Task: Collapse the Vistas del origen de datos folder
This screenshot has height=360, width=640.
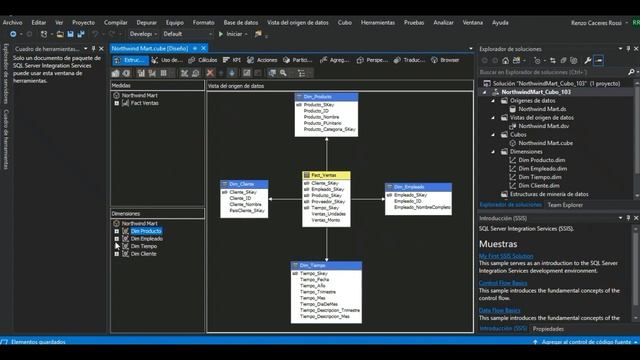Action: tap(493, 118)
